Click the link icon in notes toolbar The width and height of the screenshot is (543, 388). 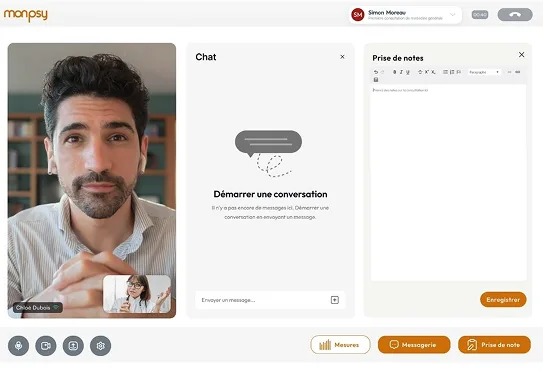(x=518, y=72)
